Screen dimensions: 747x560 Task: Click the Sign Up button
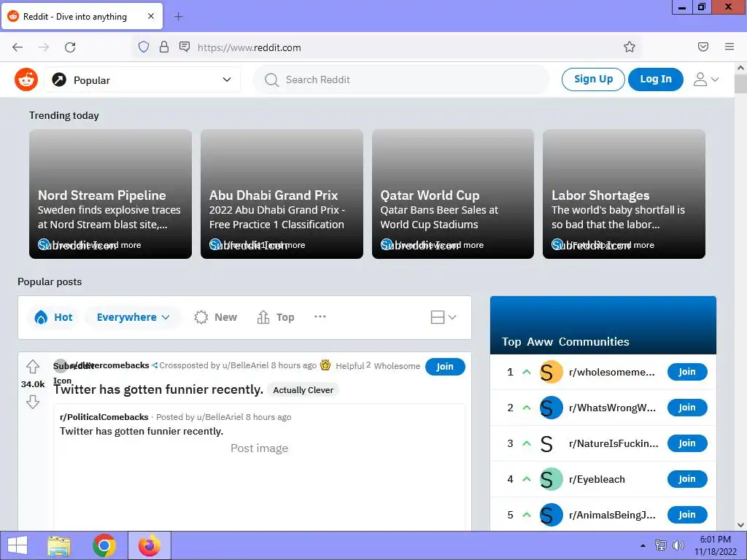[x=593, y=79]
